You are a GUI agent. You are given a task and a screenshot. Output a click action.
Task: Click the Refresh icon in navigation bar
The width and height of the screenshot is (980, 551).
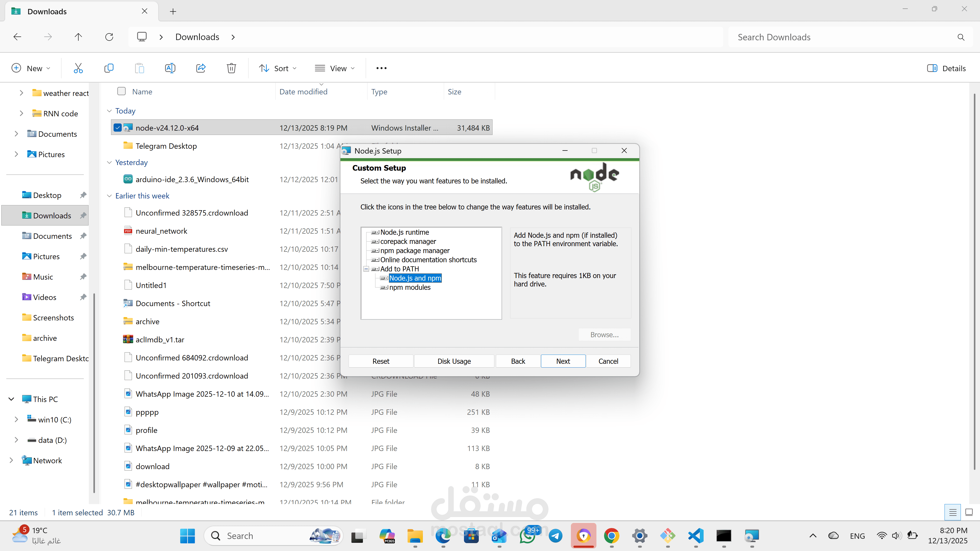pos(109,37)
